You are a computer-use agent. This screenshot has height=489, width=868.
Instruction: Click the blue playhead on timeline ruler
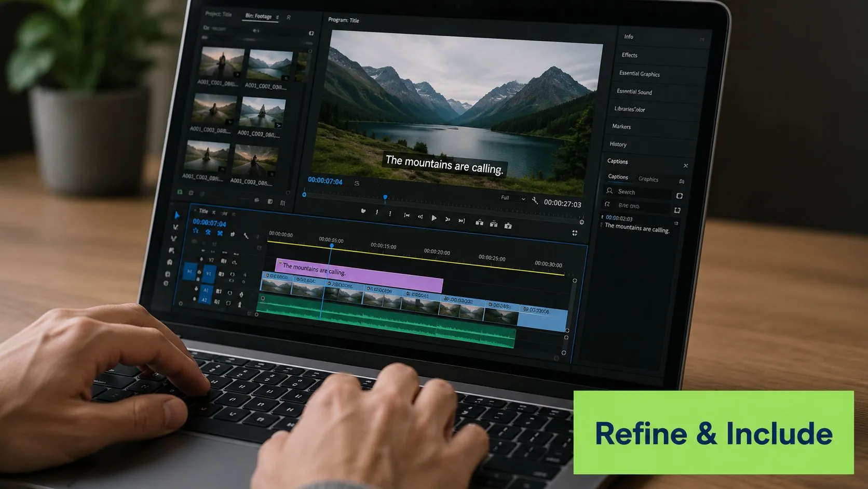click(x=332, y=245)
